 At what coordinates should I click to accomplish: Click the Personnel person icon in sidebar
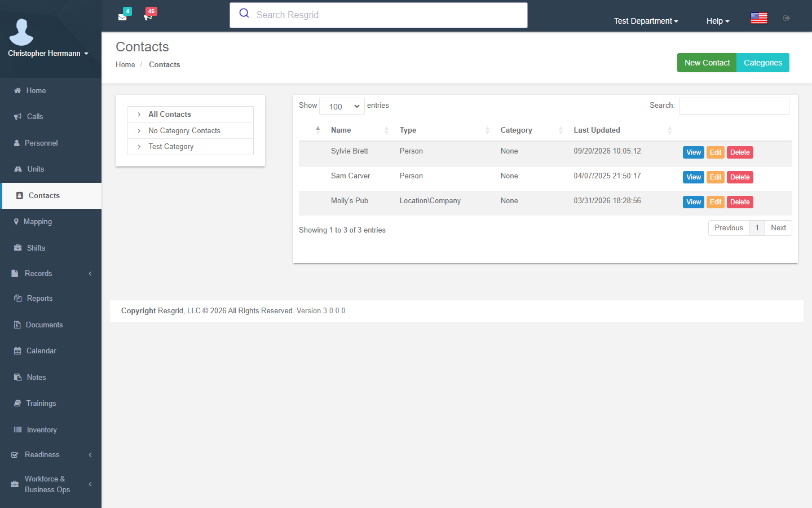point(17,143)
